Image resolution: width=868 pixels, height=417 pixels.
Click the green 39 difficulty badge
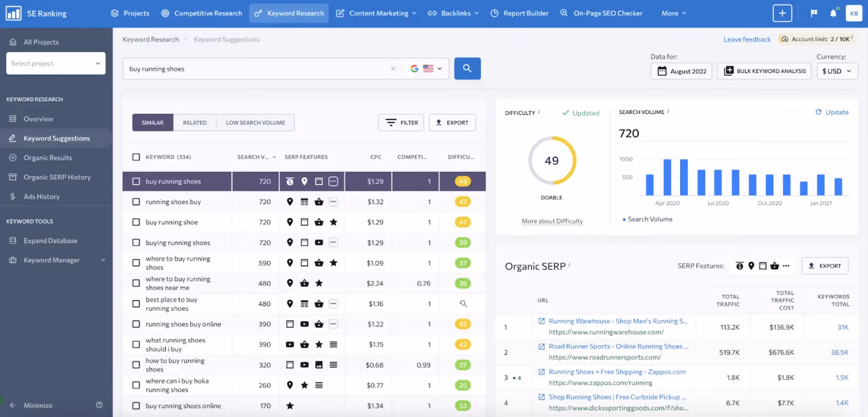click(x=463, y=242)
